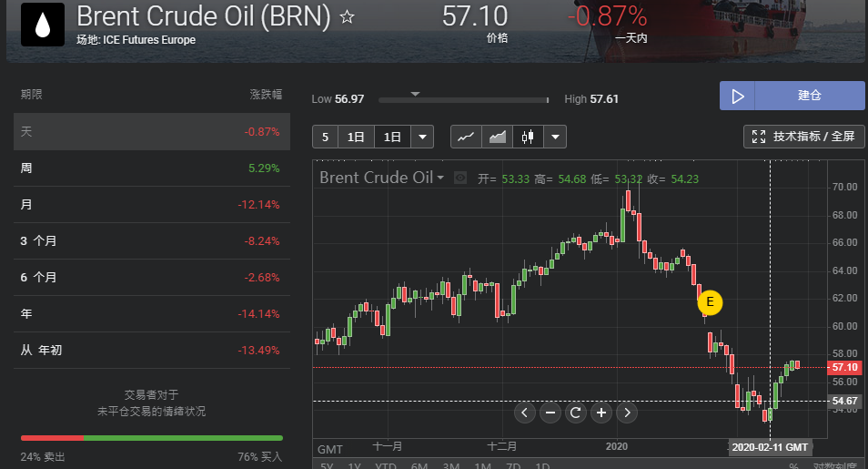
Task: Click the yellow E event marker
Action: 710,301
